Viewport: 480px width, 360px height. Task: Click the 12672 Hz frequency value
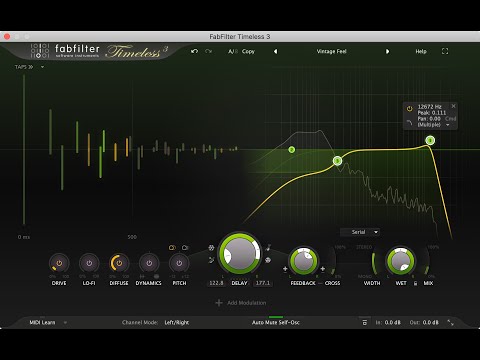(x=429, y=107)
